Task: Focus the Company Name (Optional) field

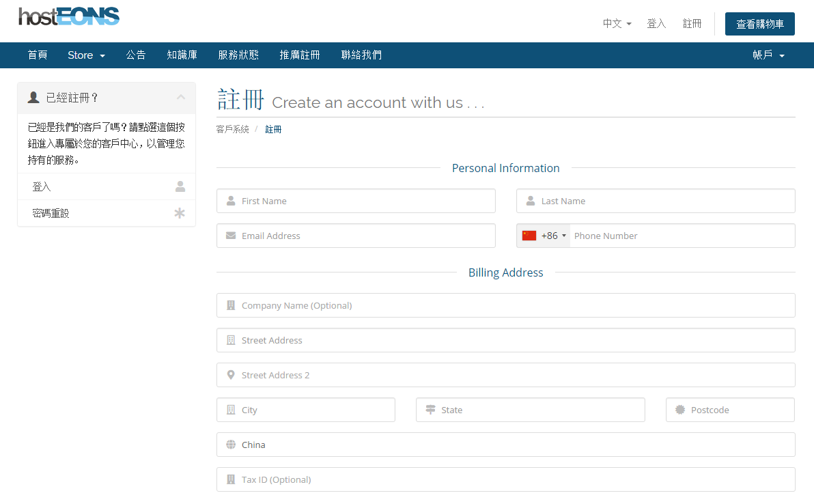Action: pos(505,305)
